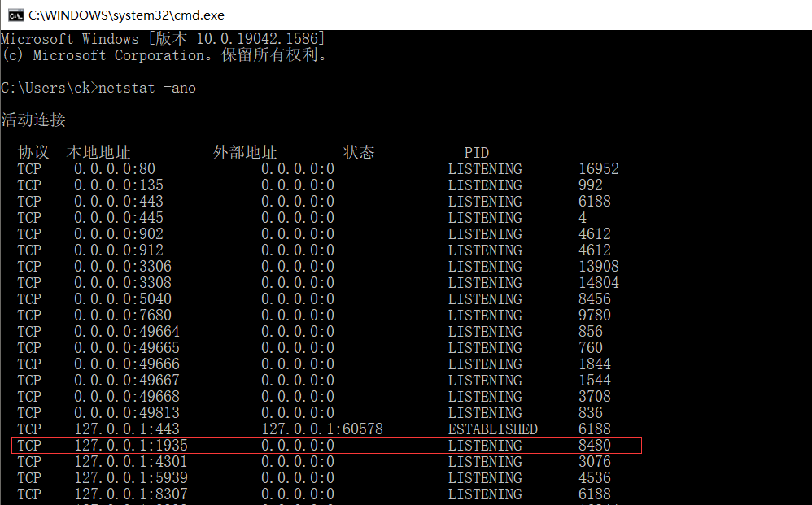Click foreign address 127.0.0.1:60578

tap(322, 429)
